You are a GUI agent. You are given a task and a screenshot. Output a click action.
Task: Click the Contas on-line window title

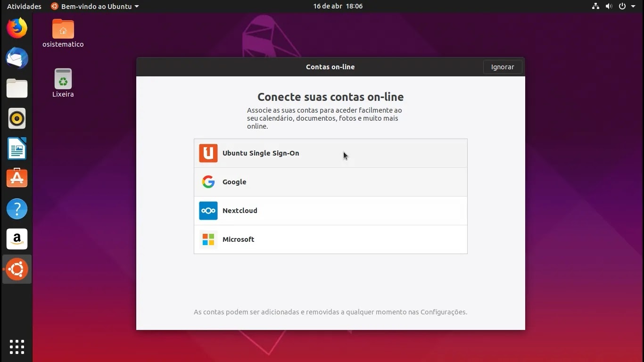(330, 67)
